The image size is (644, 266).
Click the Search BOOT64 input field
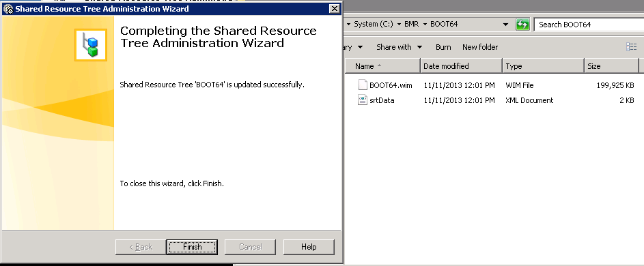(x=589, y=25)
